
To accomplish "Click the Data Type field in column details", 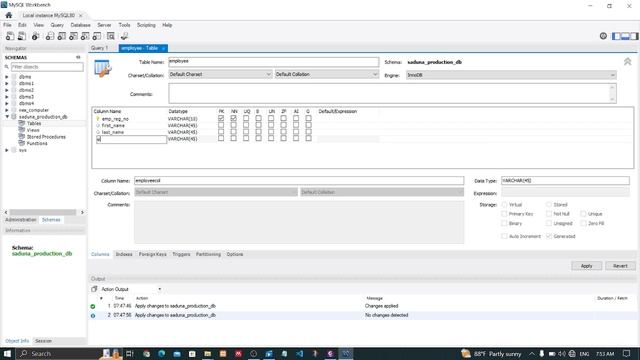I will pyautogui.click(x=565, y=180).
